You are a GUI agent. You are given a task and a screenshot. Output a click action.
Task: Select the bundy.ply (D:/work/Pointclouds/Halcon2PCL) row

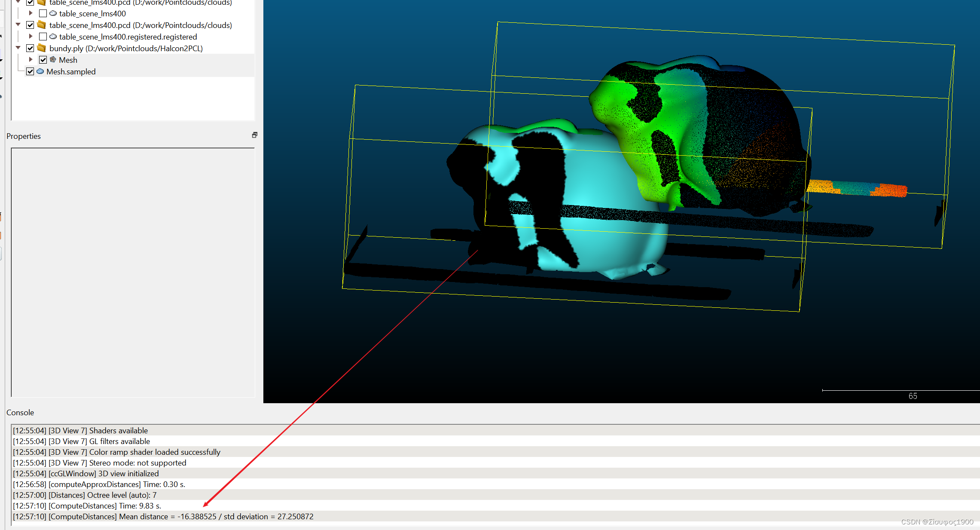click(126, 49)
